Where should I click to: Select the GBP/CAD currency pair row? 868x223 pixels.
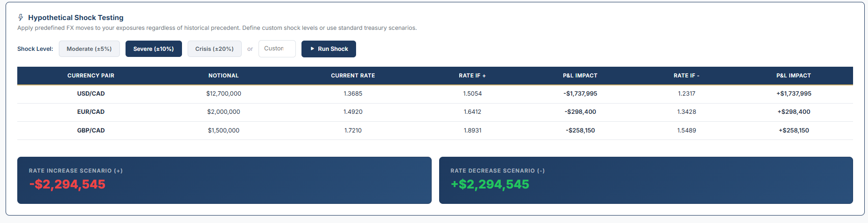coord(91,131)
